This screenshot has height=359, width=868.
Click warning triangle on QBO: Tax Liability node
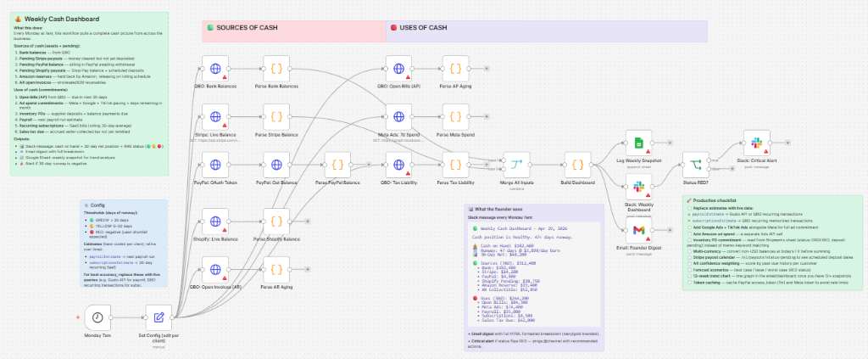tap(408, 173)
